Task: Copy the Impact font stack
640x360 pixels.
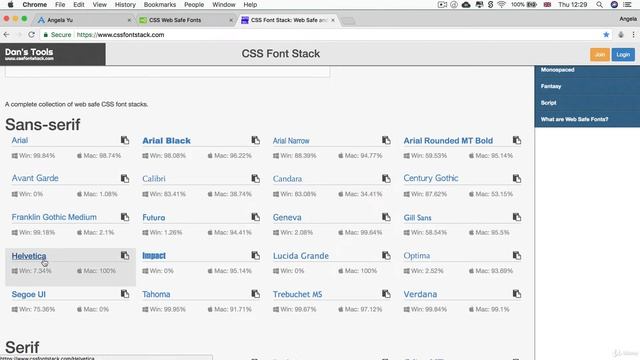Action: coord(256,256)
